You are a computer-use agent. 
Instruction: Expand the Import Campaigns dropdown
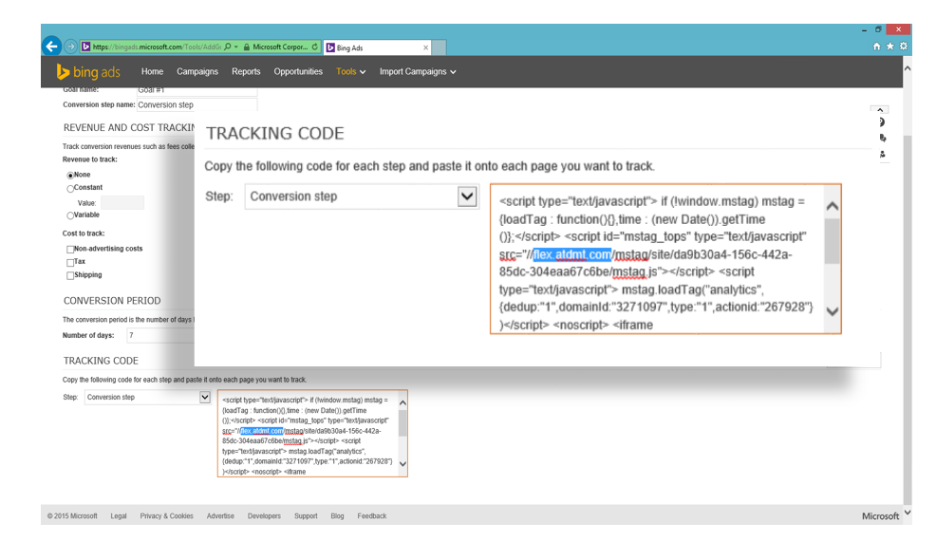click(418, 71)
